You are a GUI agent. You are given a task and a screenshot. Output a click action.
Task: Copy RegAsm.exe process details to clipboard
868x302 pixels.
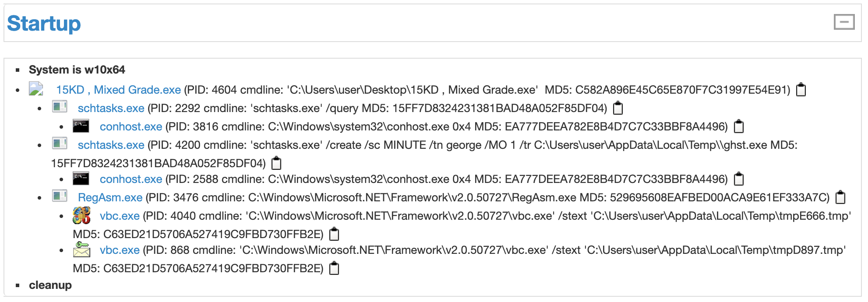pos(840,197)
